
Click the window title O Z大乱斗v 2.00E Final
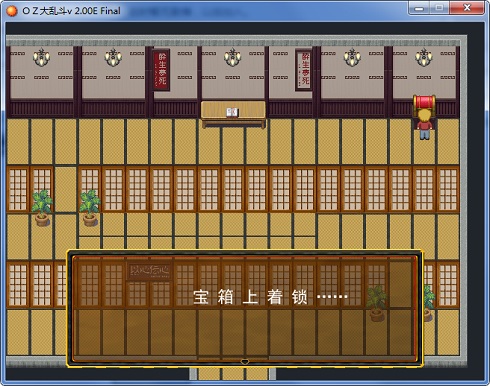71,11
